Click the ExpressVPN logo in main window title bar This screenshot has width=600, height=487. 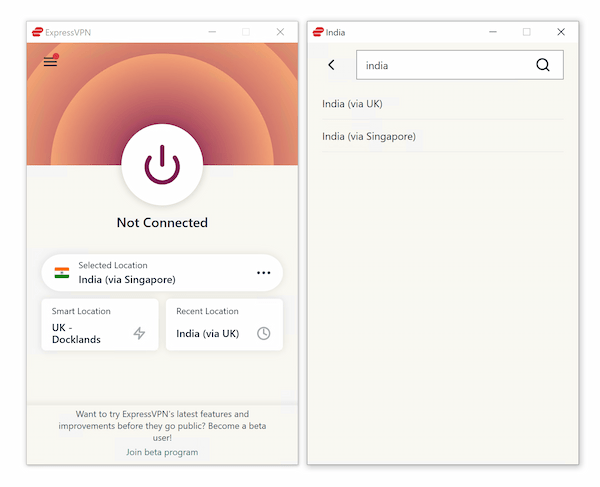coord(37,32)
